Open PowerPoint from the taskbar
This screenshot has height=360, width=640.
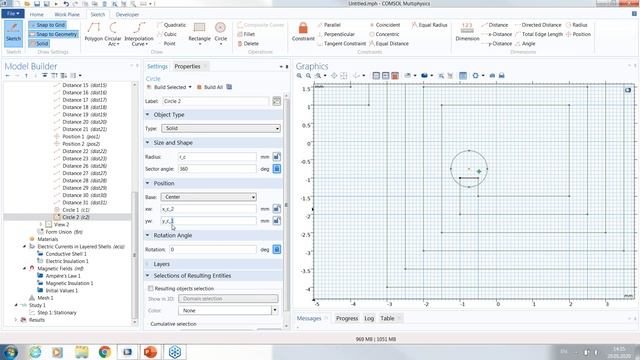(151, 352)
